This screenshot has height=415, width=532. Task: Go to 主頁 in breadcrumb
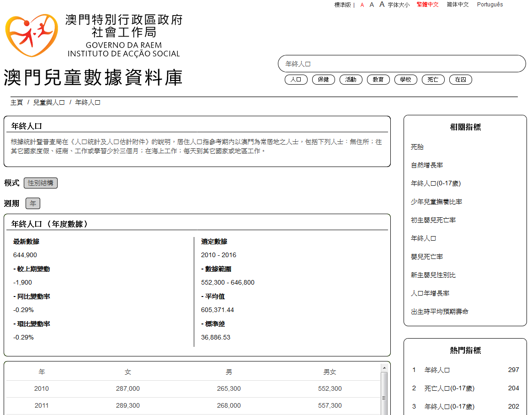tap(16, 102)
